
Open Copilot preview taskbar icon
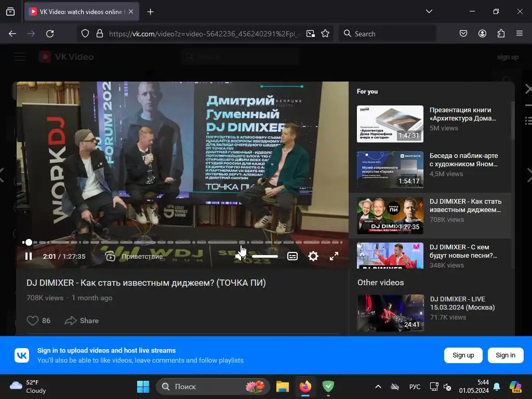[515, 387]
